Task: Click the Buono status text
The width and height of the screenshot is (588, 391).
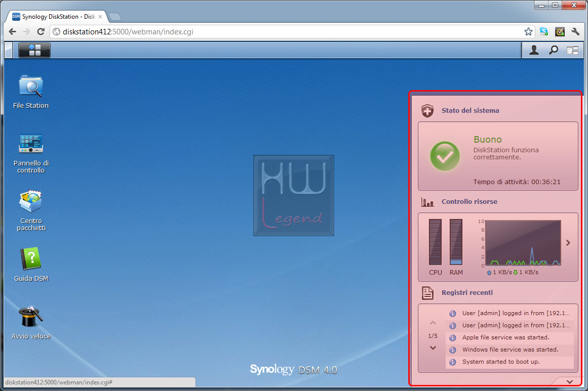Action: tap(488, 139)
